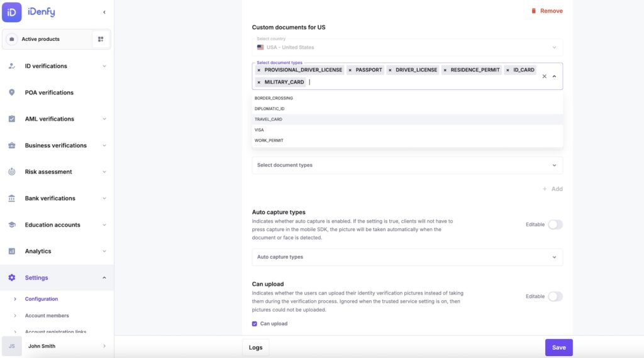The image size is (644, 358).
Task: Click the Add button
Action: point(552,189)
